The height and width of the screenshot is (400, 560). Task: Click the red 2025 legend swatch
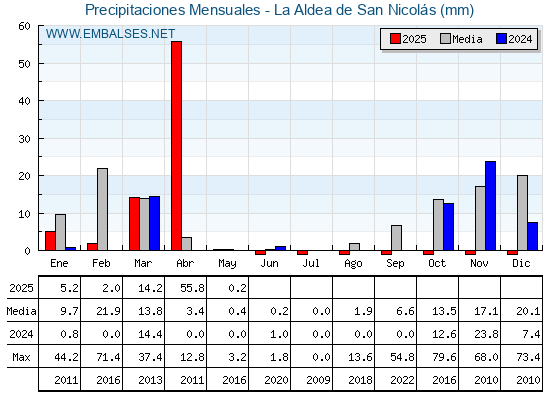(x=395, y=39)
